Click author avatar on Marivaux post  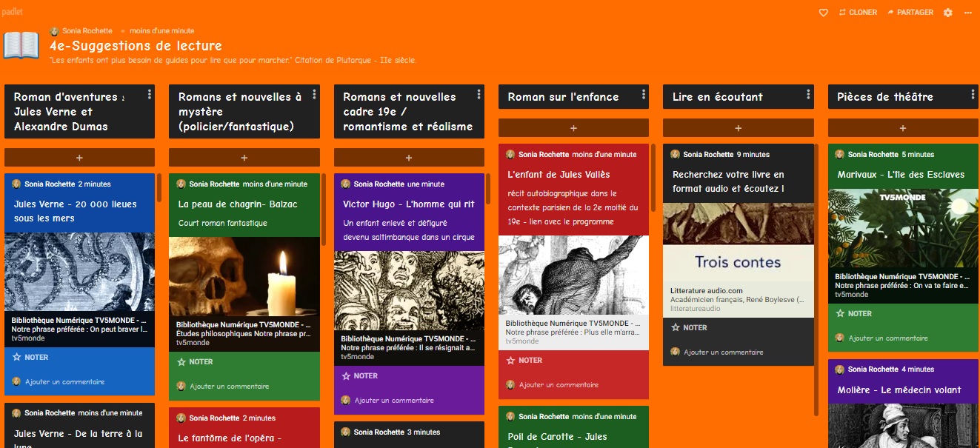click(x=839, y=154)
